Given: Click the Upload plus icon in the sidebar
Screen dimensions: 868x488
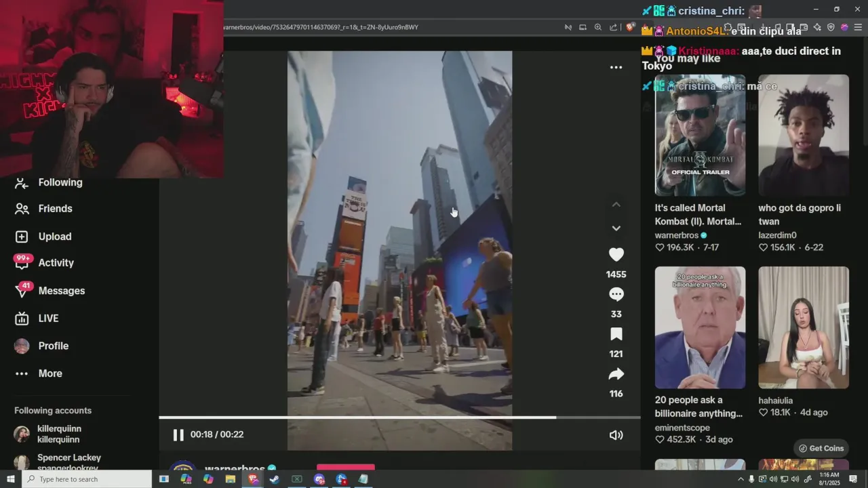Looking at the screenshot, I should [x=22, y=237].
